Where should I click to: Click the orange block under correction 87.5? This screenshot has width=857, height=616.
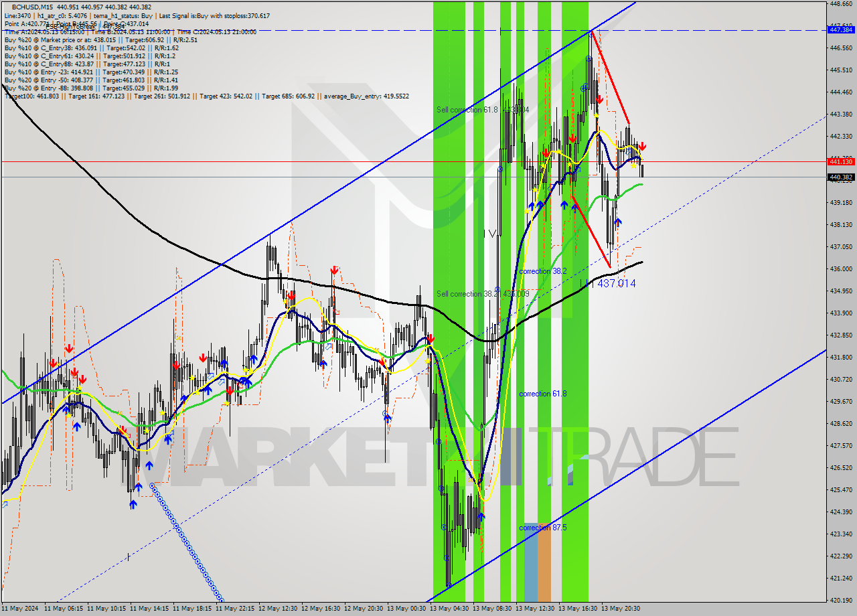(544, 562)
